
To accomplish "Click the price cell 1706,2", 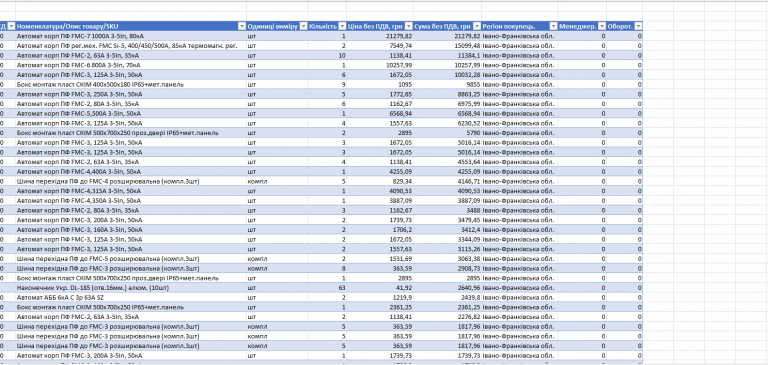I will (x=380, y=230).
